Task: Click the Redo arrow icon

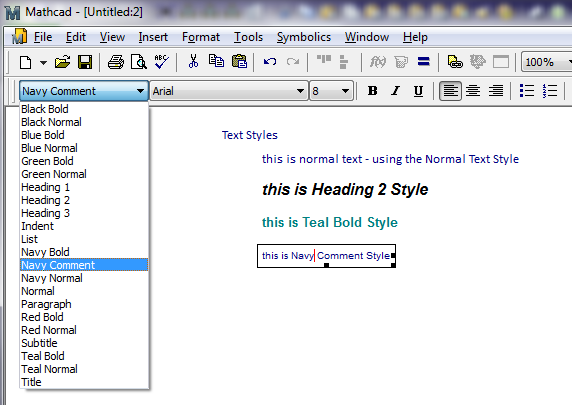Action: coord(293,62)
